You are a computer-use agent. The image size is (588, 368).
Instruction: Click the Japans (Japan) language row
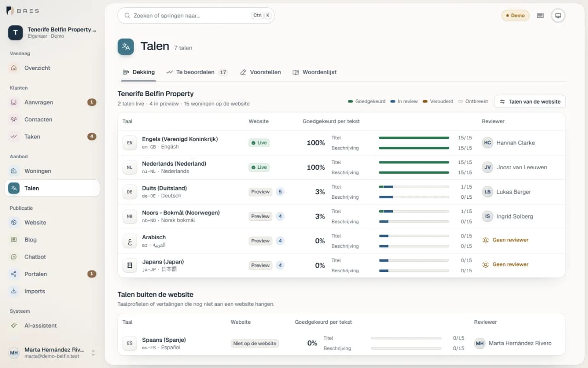(341, 265)
